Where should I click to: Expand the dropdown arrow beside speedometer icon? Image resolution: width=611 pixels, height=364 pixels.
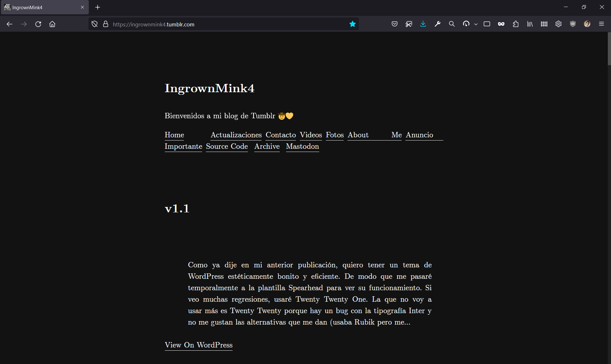(476, 24)
